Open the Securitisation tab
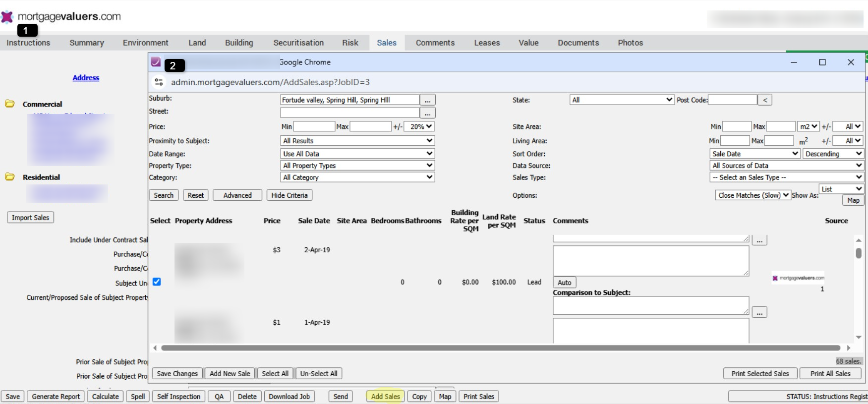Viewport: 868px width, 404px height. point(298,43)
